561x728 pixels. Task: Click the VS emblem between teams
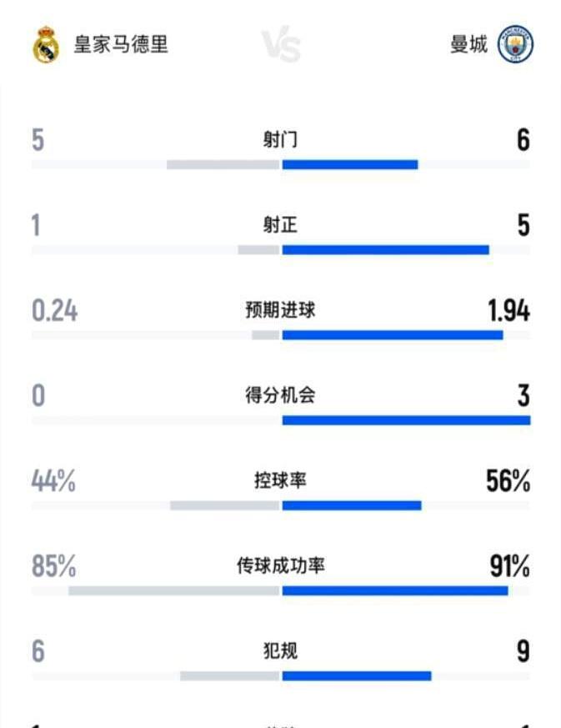coord(281,45)
